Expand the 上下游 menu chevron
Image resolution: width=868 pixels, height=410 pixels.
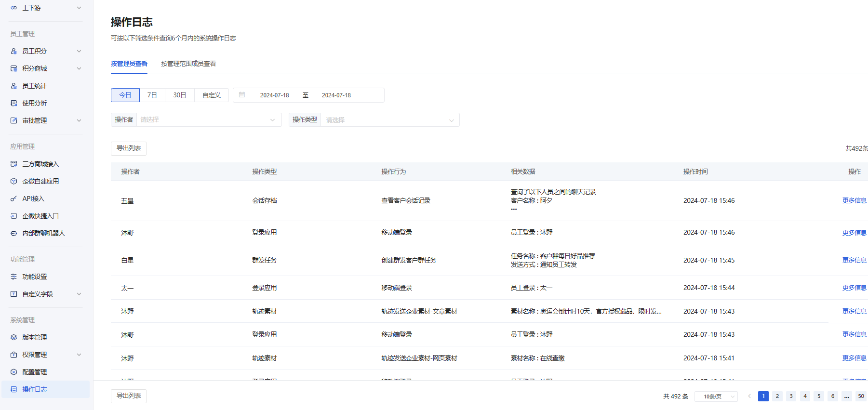pyautogui.click(x=79, y=8)
